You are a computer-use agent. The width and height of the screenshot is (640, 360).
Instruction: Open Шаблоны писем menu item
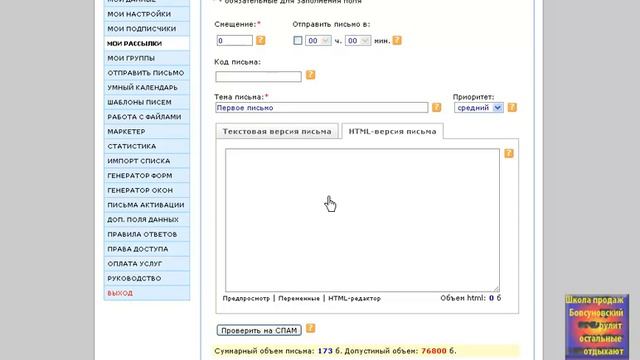pyautogui.click(x=147, y=102)
